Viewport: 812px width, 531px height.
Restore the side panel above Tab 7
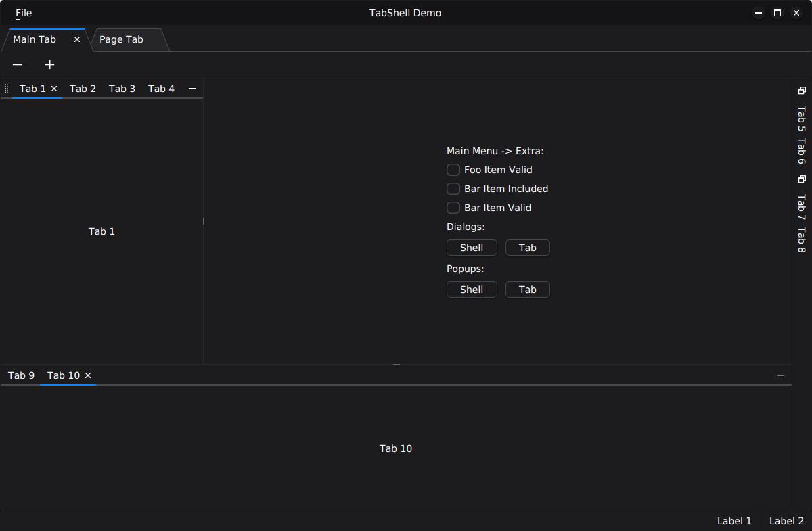coord(802,179)
